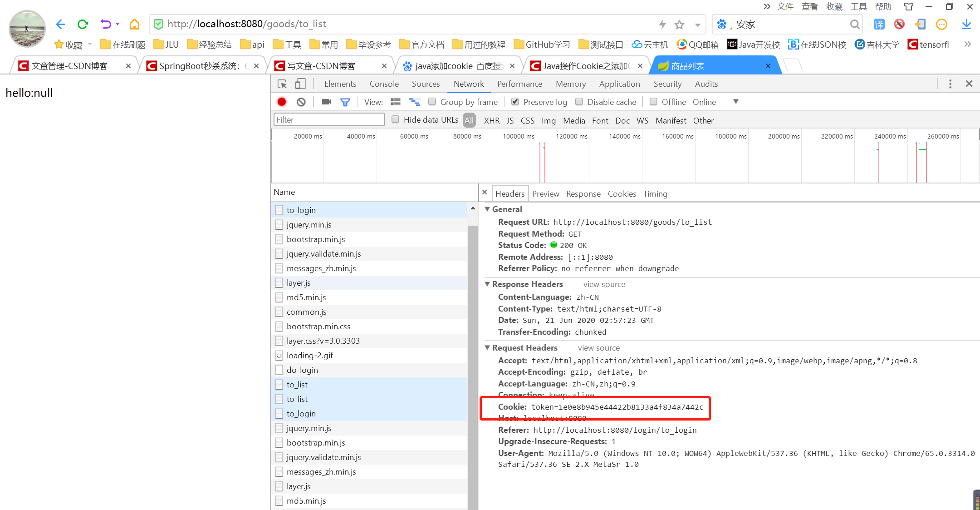
Task: Enable the Disable cache checkbox
Action: pos(579,102)
